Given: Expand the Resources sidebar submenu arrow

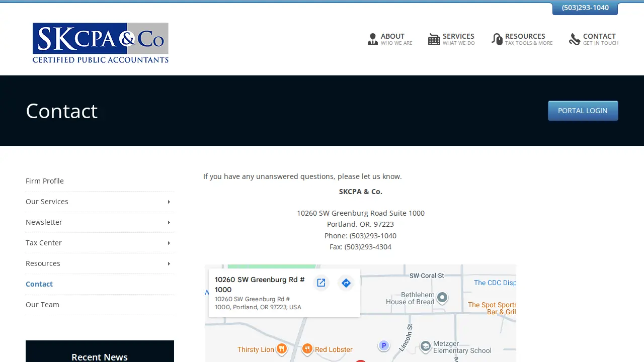Looking at the screenshot, I should coord(169,263).
